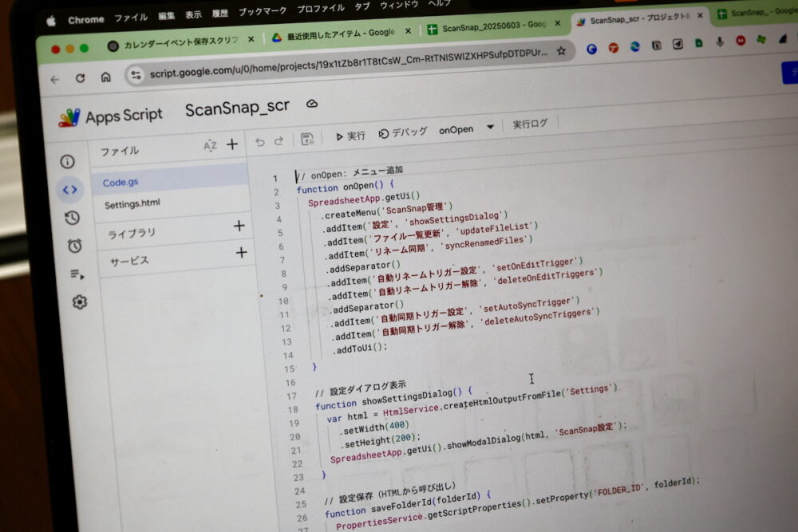Add a library with ライブラリ plus button
798x532 pixels.
[x=239, y=226]
